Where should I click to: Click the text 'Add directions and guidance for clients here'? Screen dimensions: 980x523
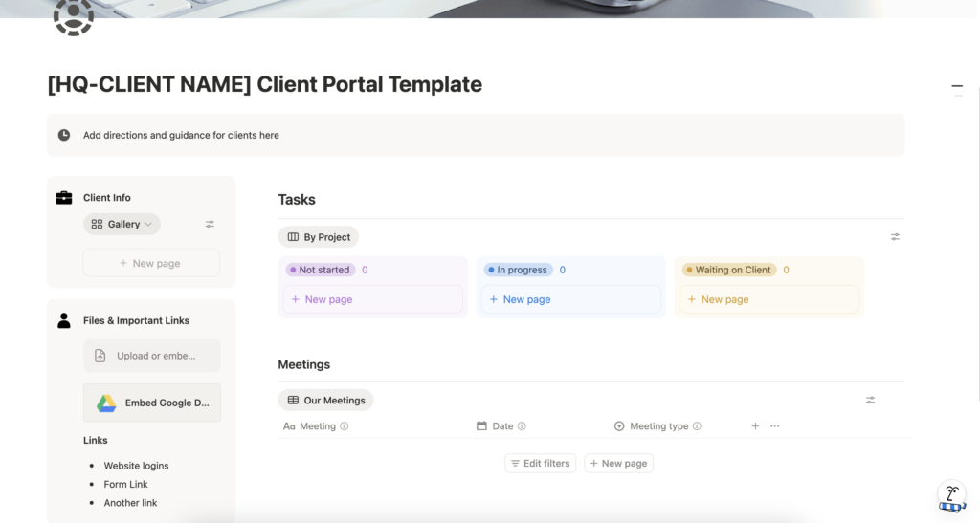coord(181,135)
